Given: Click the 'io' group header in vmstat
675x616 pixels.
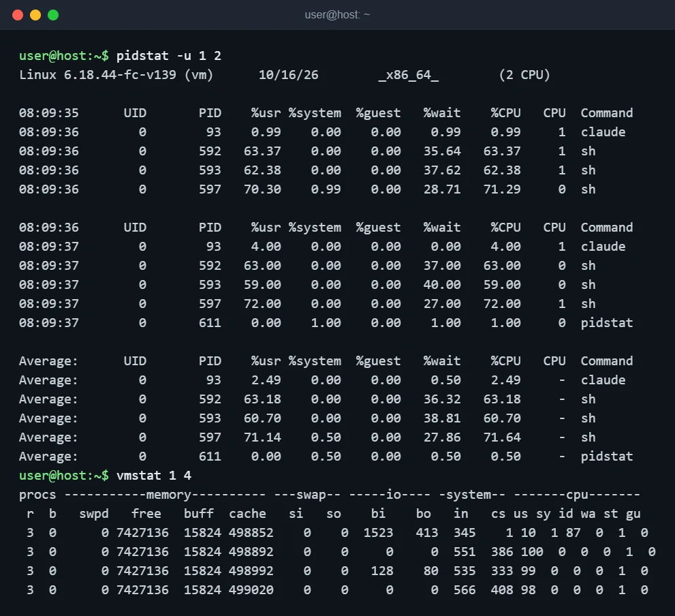Looking at the screenshot, I should pyautogui.click(x=394, y=495).
